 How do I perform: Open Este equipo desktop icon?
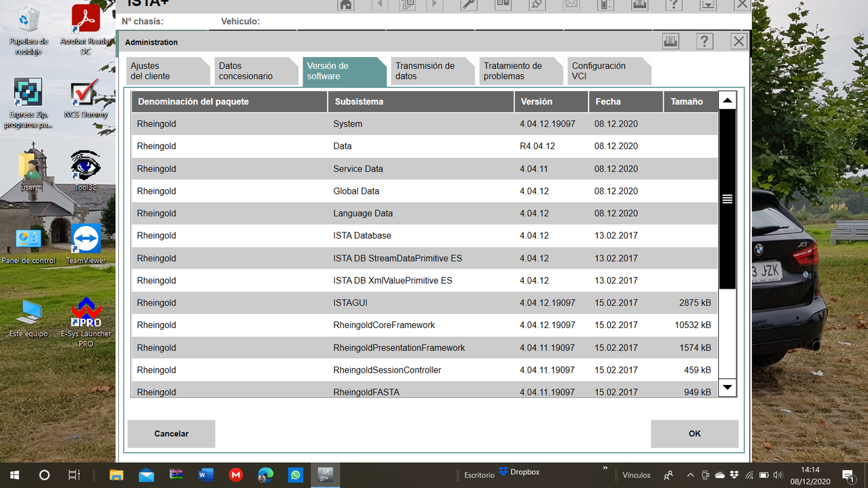[x=28, y=317]
